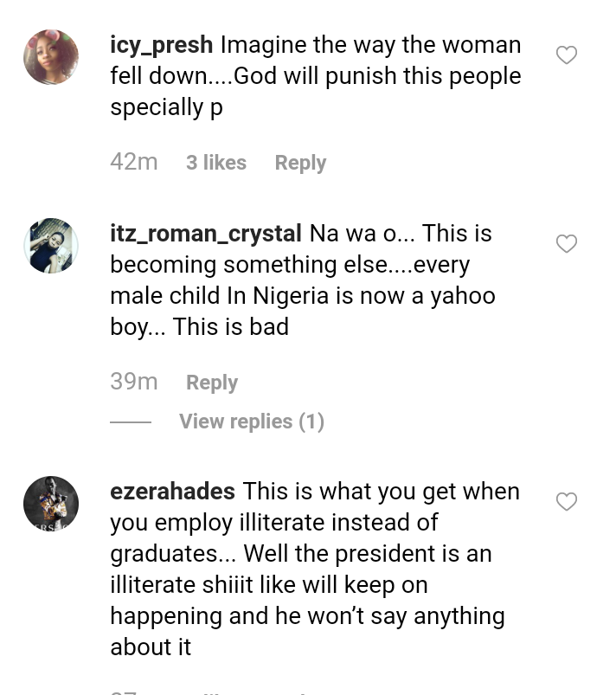Viewport: 616px width, 695px height.
Task: View ezerahades's profile photo
Action: click(x=51, y=504)
